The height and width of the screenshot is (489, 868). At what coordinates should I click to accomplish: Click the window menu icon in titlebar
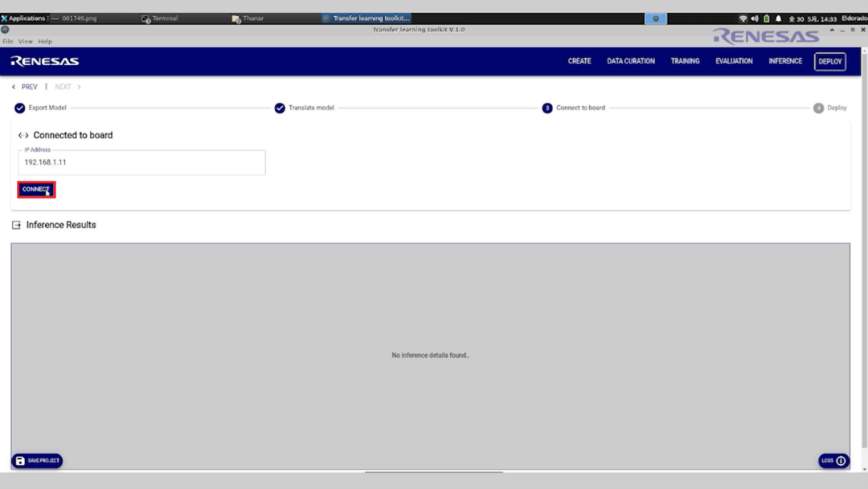5,30
